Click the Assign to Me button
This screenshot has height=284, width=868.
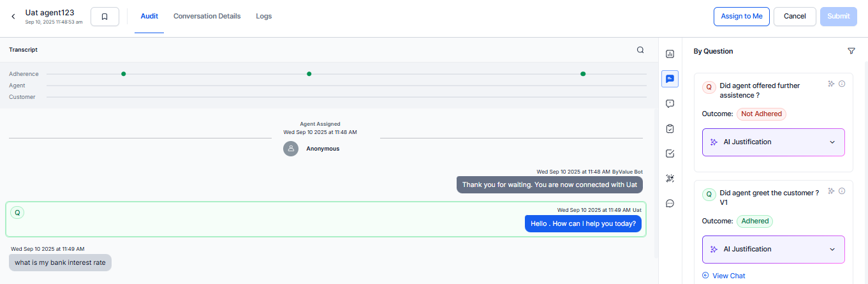coord(741,17)
